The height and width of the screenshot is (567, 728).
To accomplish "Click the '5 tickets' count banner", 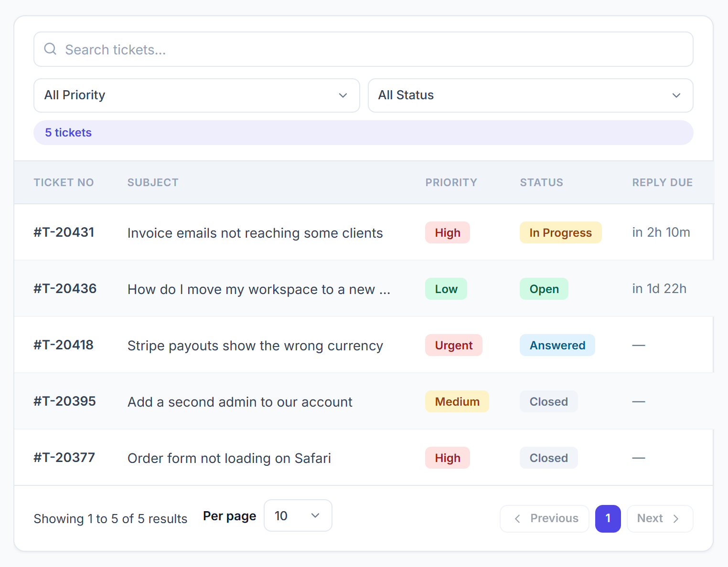I will click(363, 133).
